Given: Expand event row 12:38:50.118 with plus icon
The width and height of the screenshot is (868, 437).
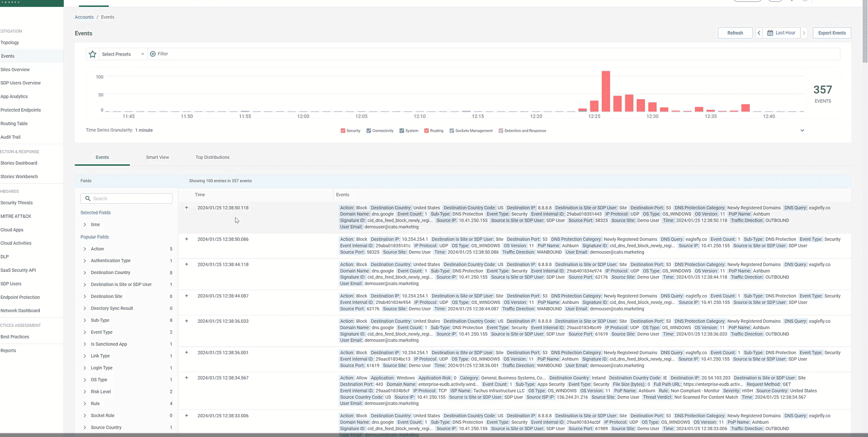Looking at the screenshot, I should 186,208.
